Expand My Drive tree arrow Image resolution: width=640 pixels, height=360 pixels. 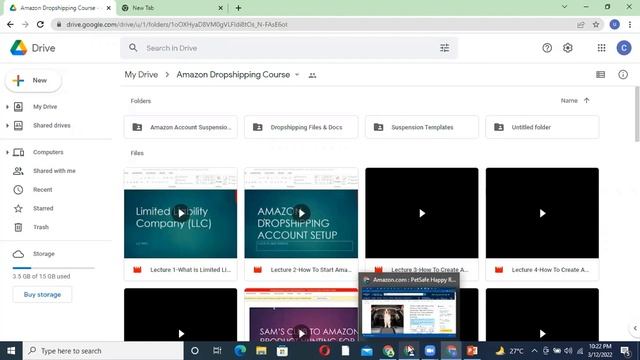[x=7, y=107]
